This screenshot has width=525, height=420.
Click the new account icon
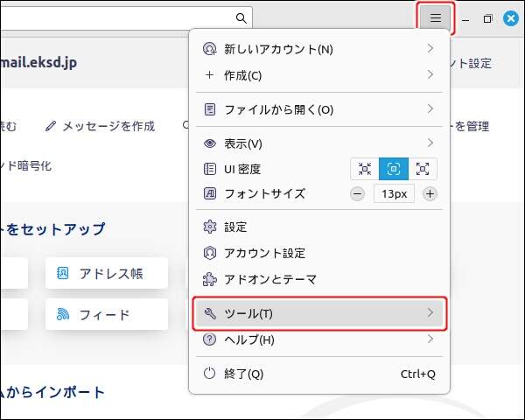click(x=210, y=49)
